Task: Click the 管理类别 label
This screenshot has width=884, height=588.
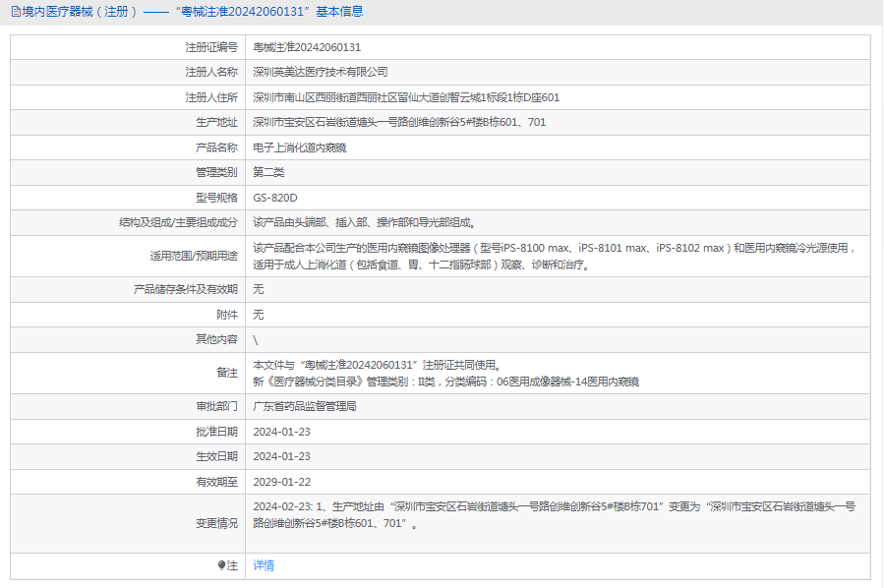Action: pyautogui.click(x=216, y=172)
